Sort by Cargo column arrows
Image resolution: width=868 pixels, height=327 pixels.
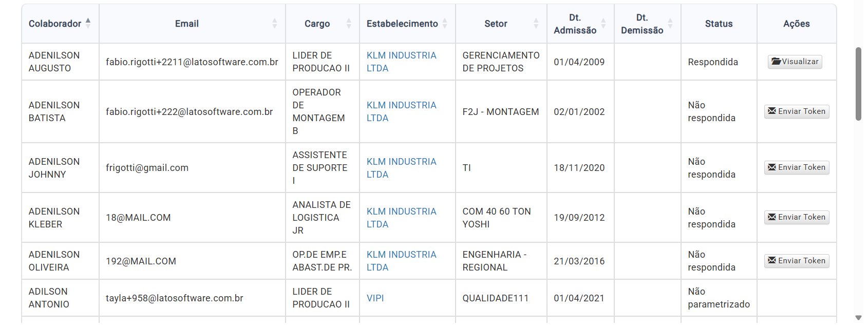pyautogui.click(x=349, y=23)
